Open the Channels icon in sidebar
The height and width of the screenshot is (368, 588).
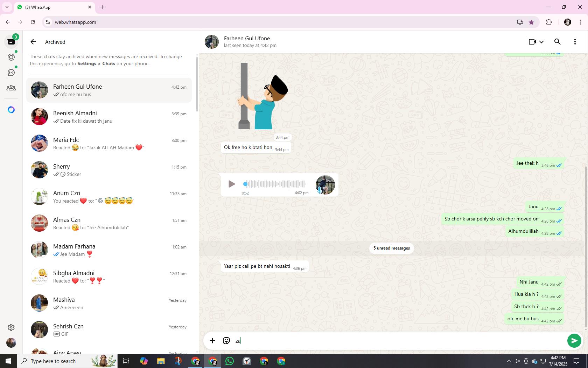click(11, 73)
